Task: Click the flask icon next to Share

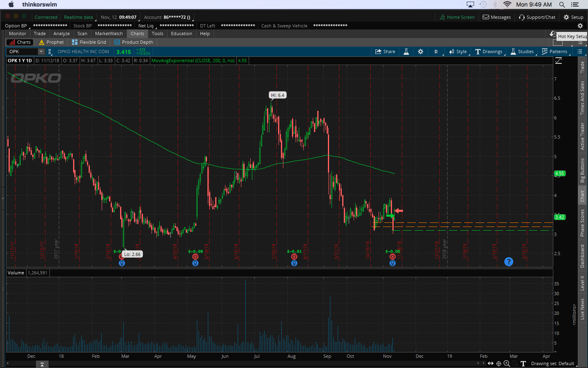Action: [406, 52]
